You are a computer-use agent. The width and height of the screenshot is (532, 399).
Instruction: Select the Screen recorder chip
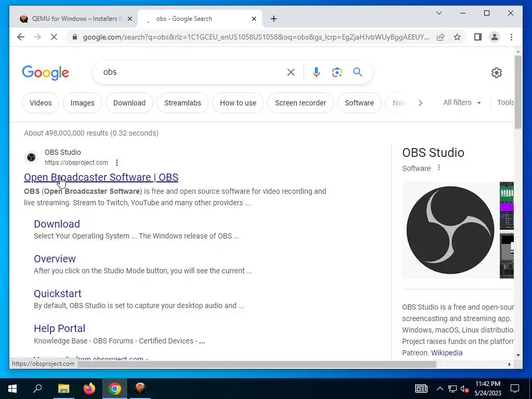tap(300, 103)
